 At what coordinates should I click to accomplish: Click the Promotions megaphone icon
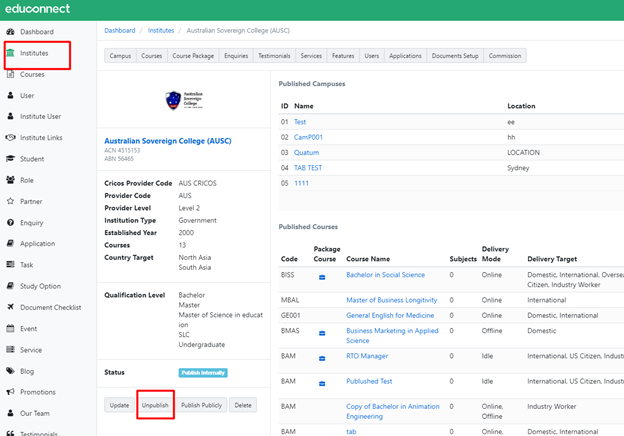(x=10, y=392)
